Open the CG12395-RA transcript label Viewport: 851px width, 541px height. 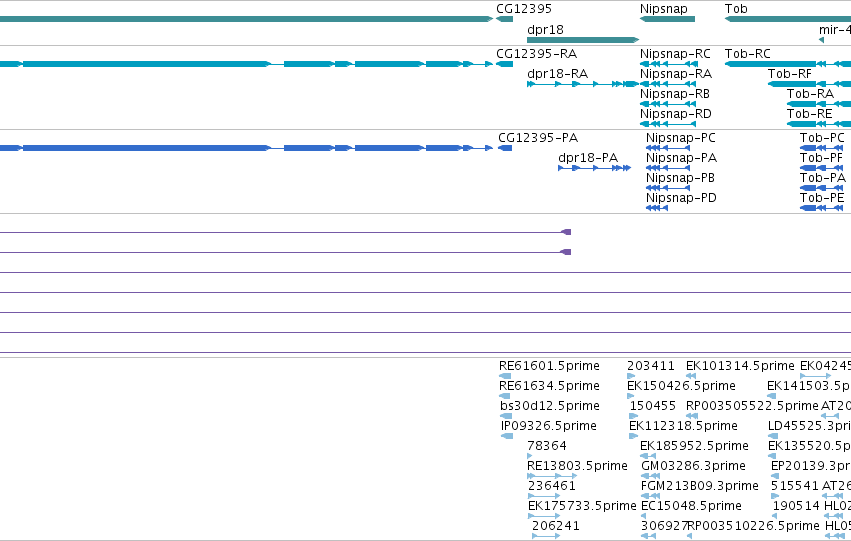coord(536,54)
